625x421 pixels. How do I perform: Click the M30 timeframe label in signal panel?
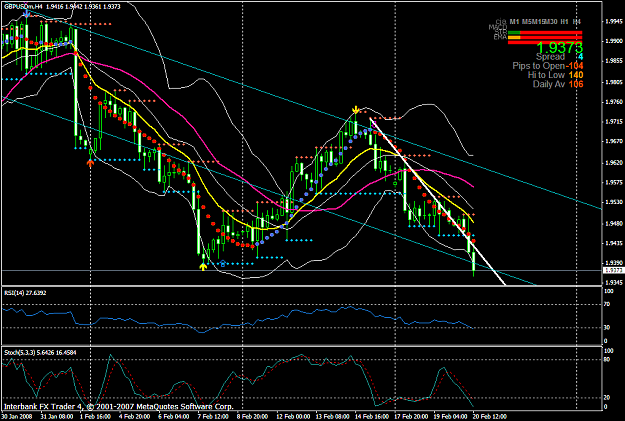click(552, 22)
